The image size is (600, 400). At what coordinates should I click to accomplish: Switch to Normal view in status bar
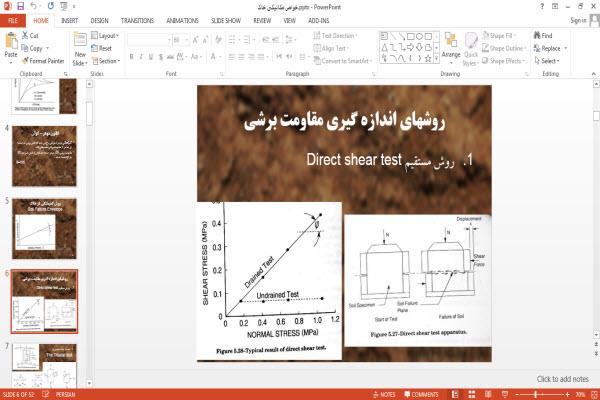pyautogui.click(x=455, y=394)
